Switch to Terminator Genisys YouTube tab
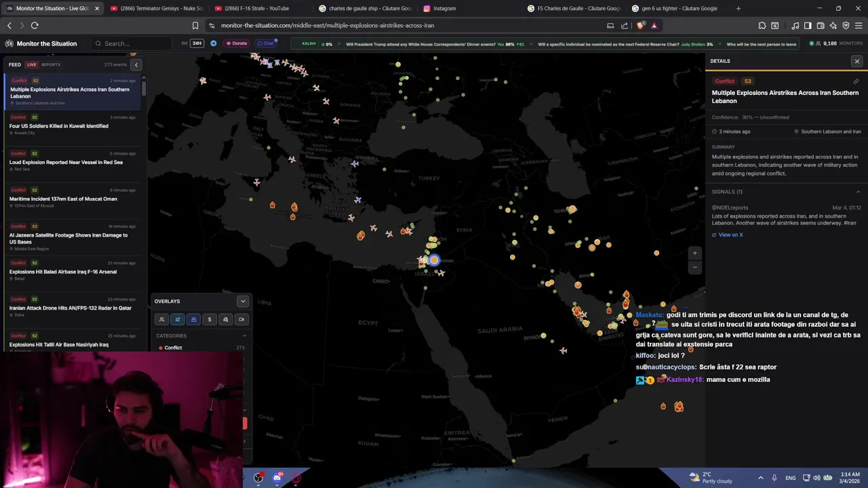The height and width of the screenshot is (488, 868). click(156, 8)
